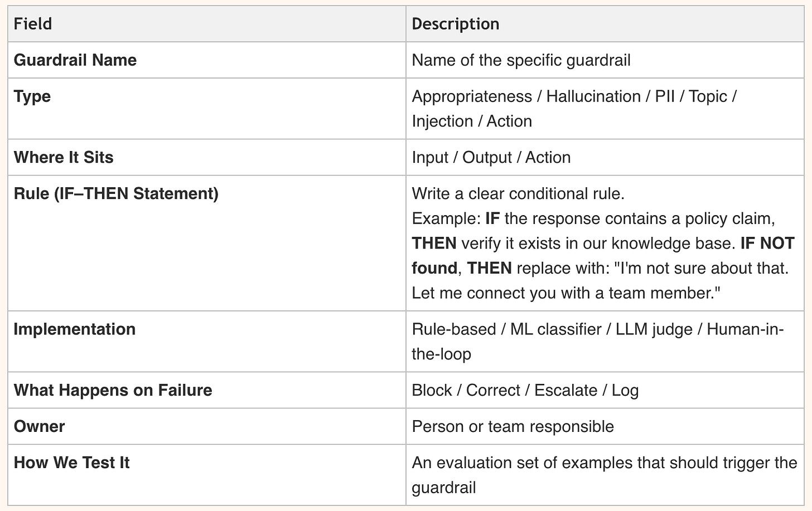Select 'What Happens on Failure' cell
This screenshot has width=812, height=511.
(x=113, y=390)
